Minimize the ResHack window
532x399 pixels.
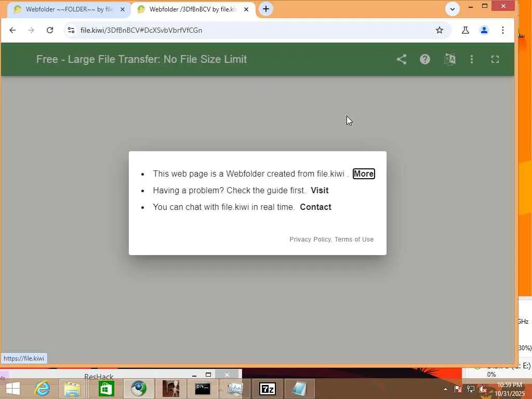[194, 375]
